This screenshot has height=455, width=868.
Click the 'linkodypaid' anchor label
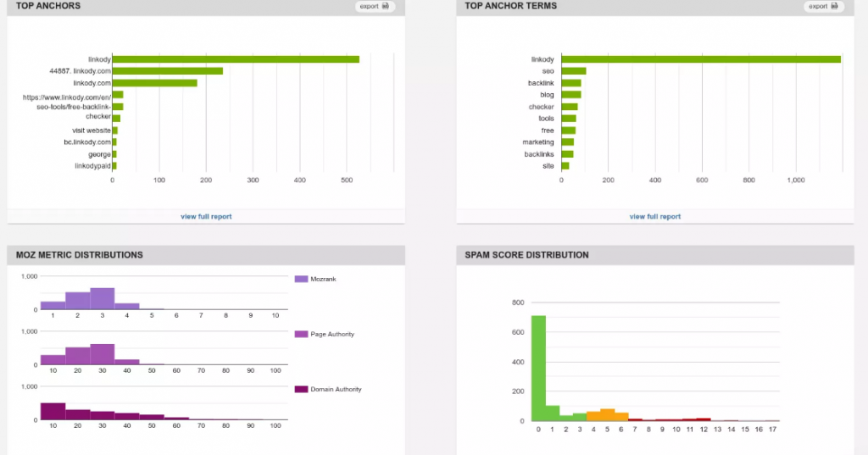(x=93, y=166)
